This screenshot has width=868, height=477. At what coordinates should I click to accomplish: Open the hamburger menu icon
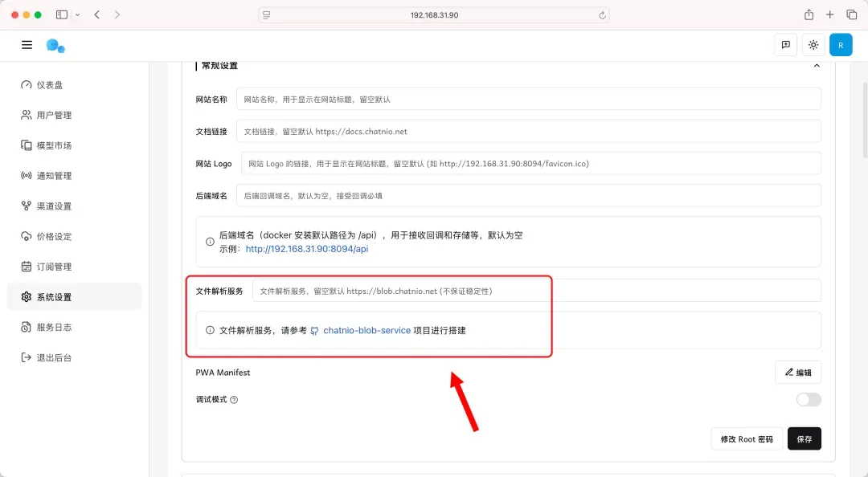tap(27, 45)
